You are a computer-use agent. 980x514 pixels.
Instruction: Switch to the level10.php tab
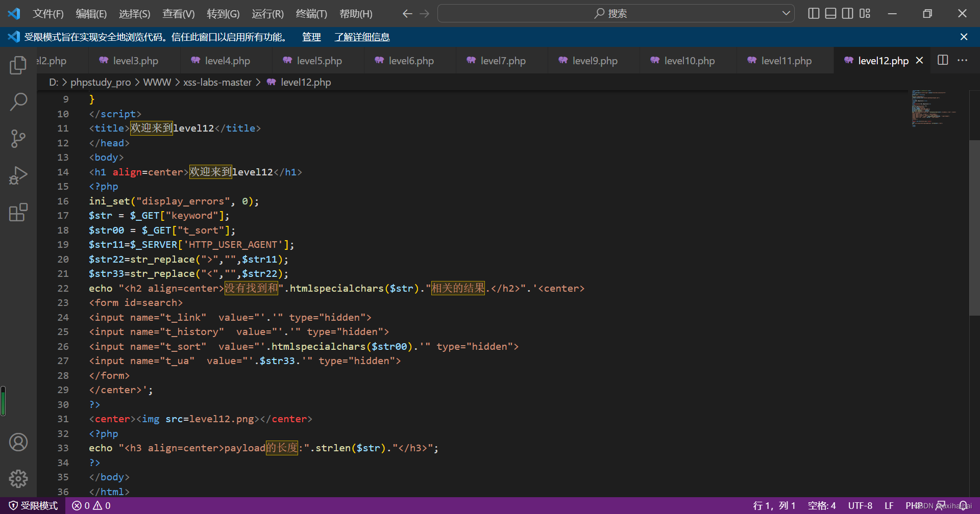(689, 61)
